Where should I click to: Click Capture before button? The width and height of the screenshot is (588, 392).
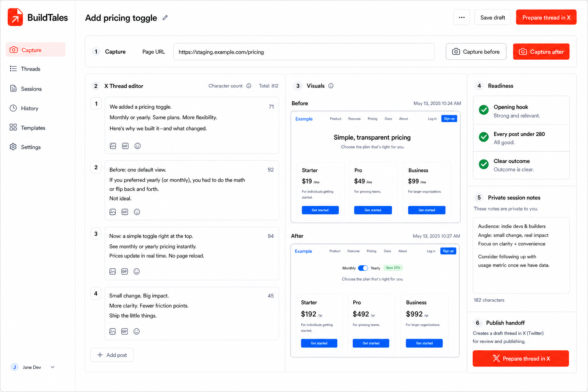tap(476, 52)
